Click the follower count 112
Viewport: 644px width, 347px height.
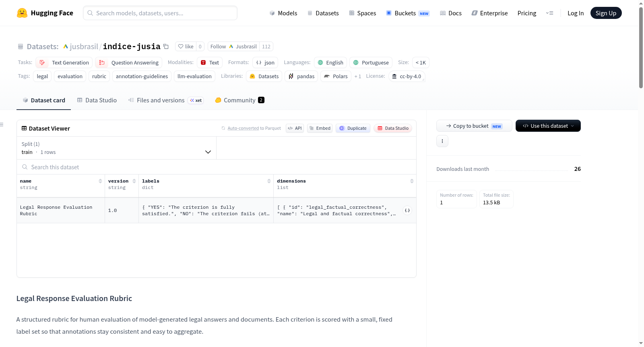point(266,46)
